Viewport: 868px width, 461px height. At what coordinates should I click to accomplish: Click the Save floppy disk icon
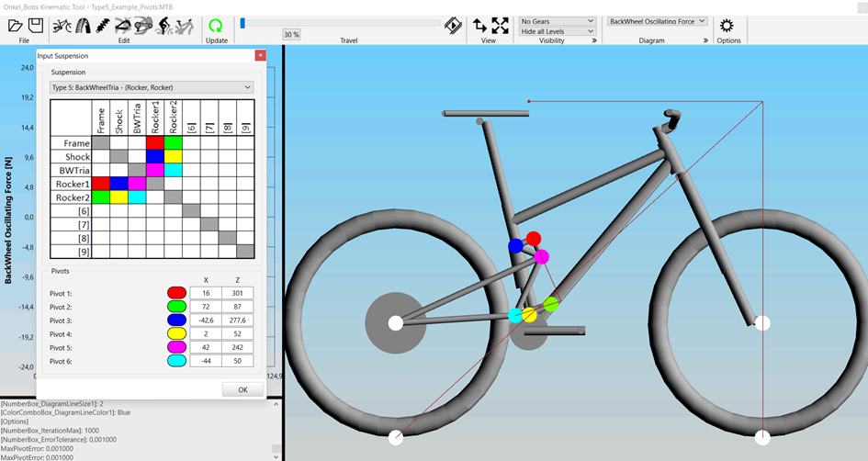(x=34, y=26)
